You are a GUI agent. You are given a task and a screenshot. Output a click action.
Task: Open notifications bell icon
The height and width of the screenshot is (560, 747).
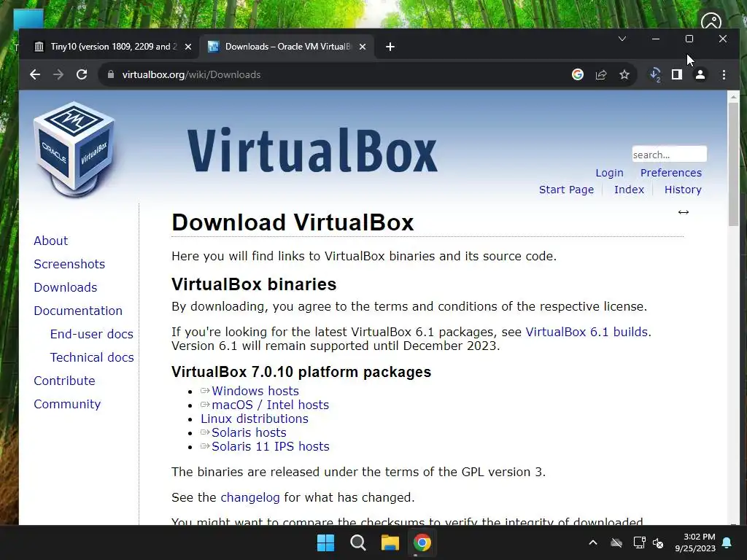coord(727,542)
